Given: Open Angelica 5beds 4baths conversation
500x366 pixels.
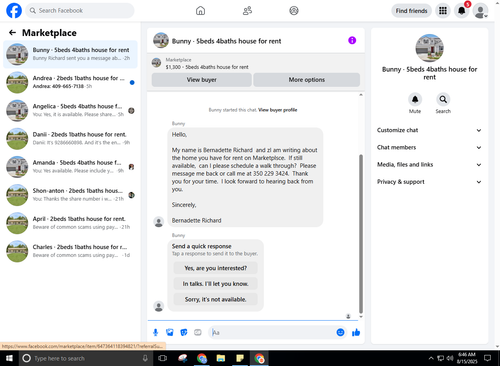Looking at the screenshot, I should [x=70, y=110].
